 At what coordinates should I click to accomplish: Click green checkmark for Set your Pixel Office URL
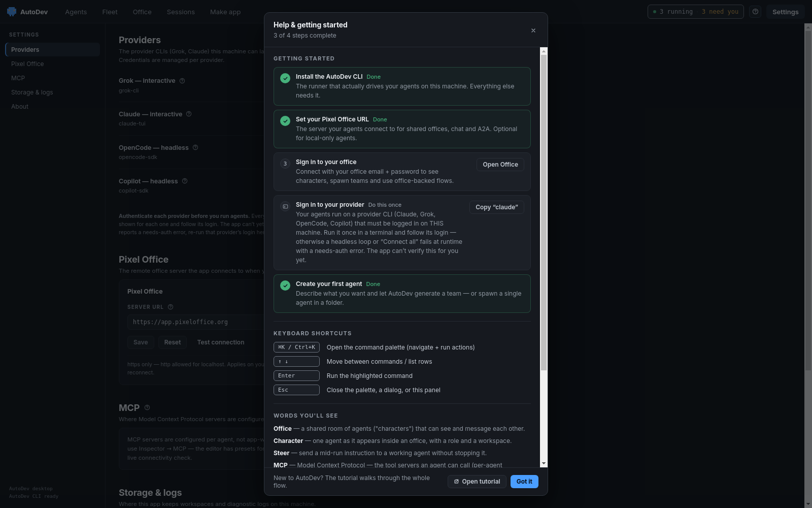[285, 121]
